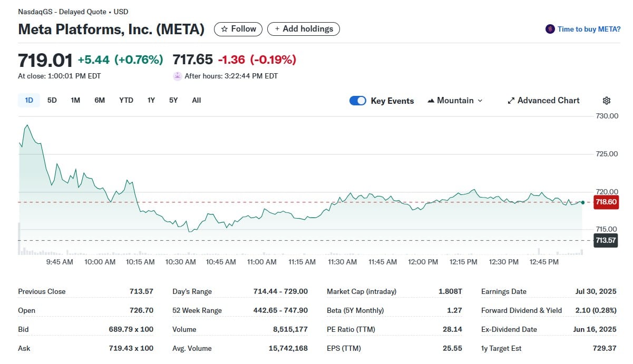633x364 pixels.
Task: Show the 1Y chart range
Action: click(151, 100)
